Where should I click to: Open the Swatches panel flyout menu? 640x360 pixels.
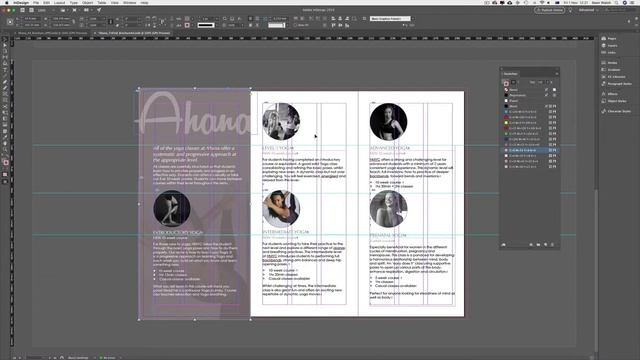click(x=556, y=74)
